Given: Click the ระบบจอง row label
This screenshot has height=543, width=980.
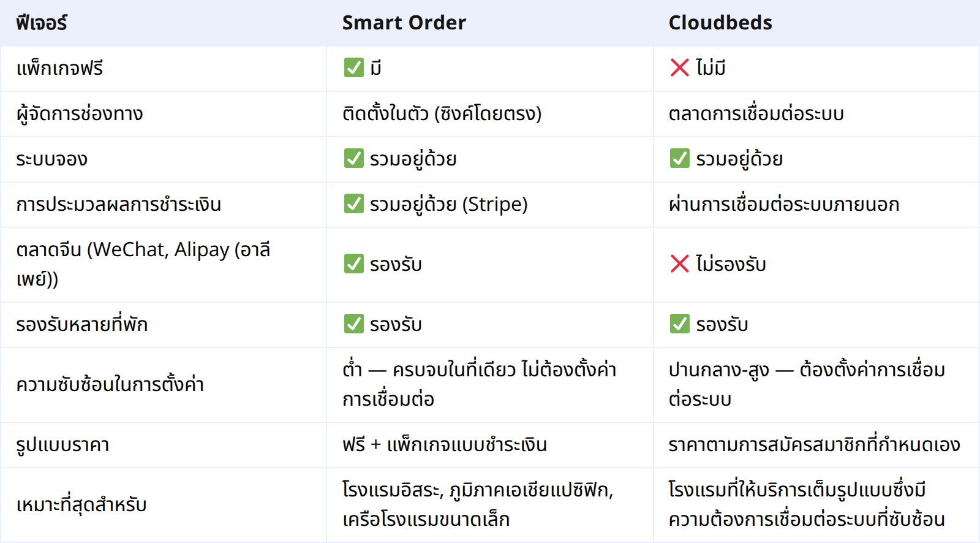Looking at the screenshot, I should 52,159.
